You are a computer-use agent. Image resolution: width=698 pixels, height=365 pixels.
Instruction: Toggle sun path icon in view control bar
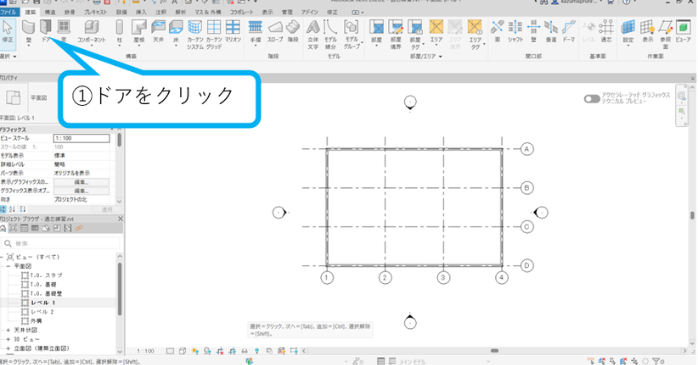[195, 351]
